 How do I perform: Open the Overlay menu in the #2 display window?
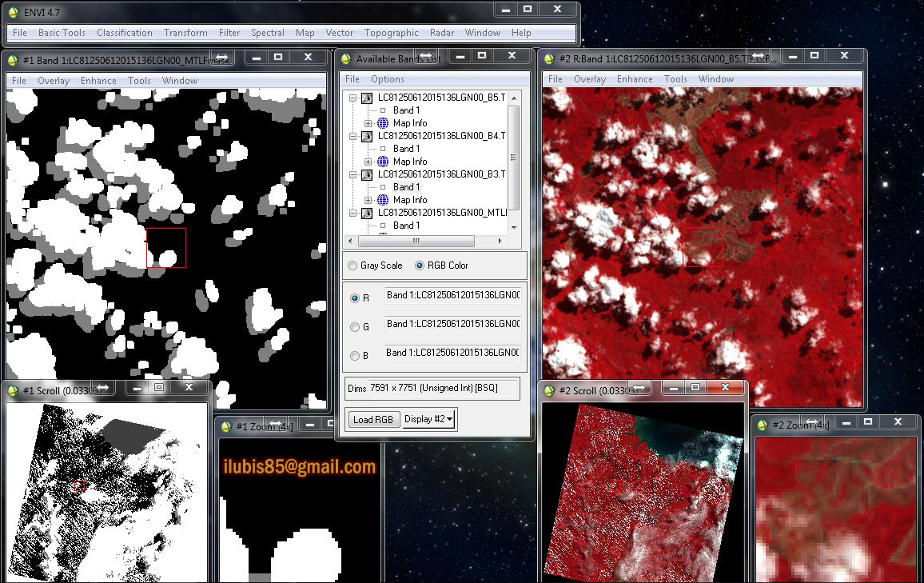[589, 78]
